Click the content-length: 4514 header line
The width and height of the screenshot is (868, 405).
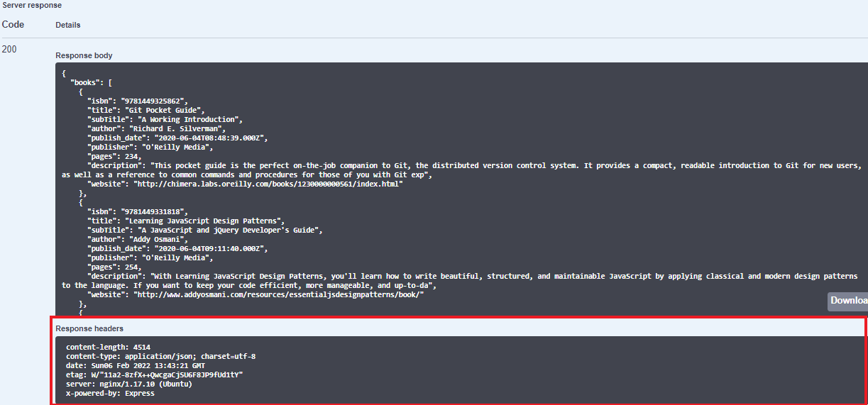108,347
